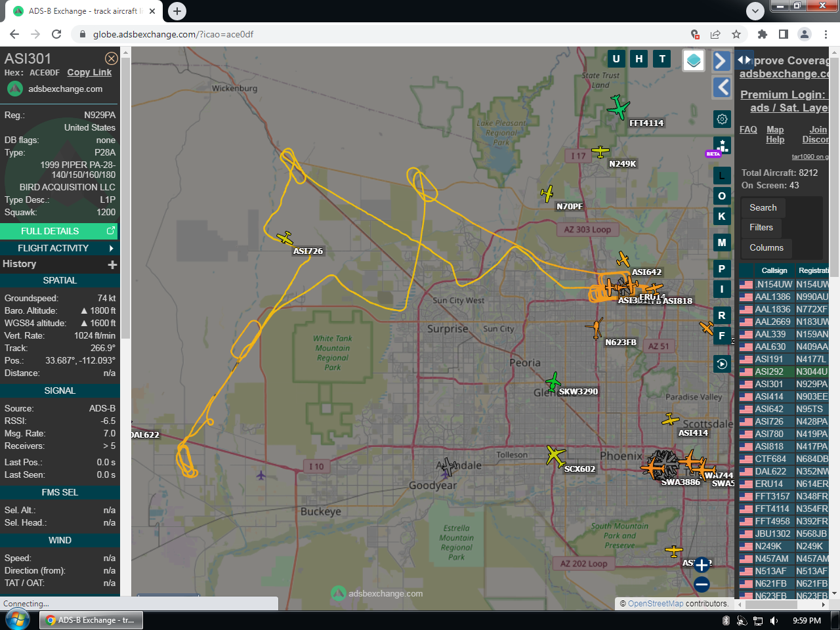This screenshot has height=630, width=840.
Task: Select the ASI642 aircraft icon on map
Action: 623,260
